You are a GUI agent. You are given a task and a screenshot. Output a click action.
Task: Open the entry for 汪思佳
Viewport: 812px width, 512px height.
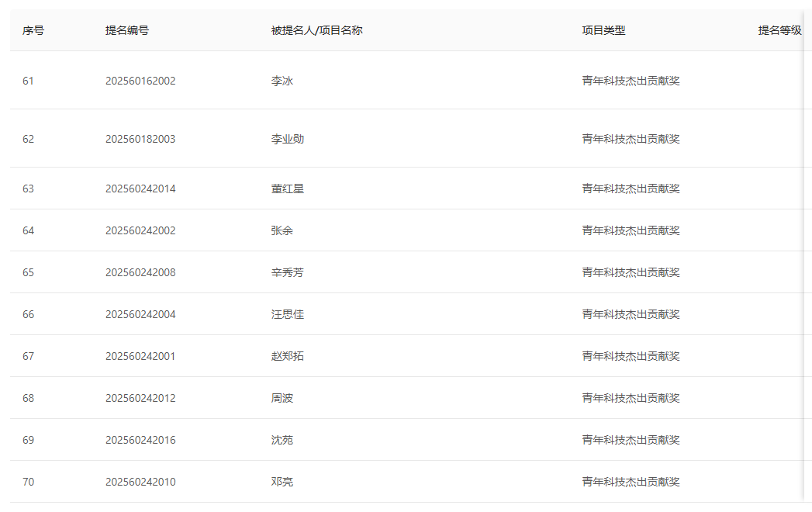[x=288, y=314]
